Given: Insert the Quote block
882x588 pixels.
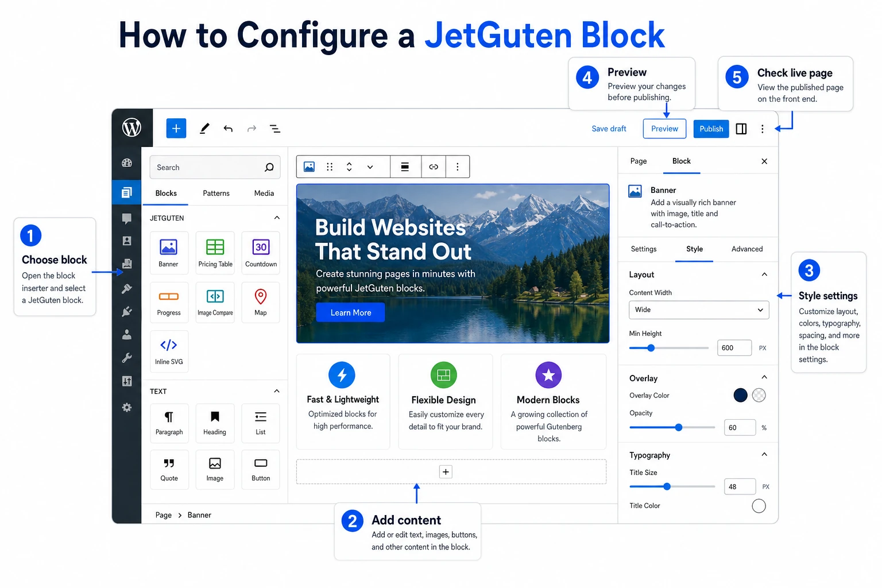Looking at the screenshot, I should click(169, 470).
